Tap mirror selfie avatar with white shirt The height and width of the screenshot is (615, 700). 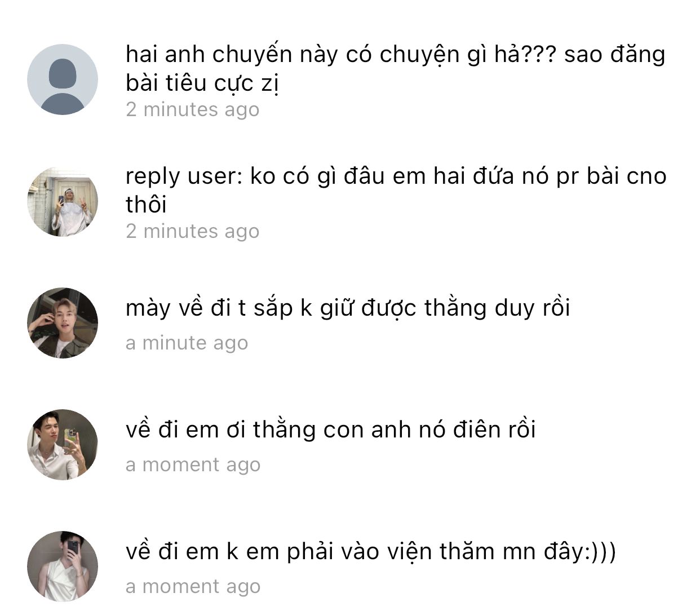tap(63, 445)
